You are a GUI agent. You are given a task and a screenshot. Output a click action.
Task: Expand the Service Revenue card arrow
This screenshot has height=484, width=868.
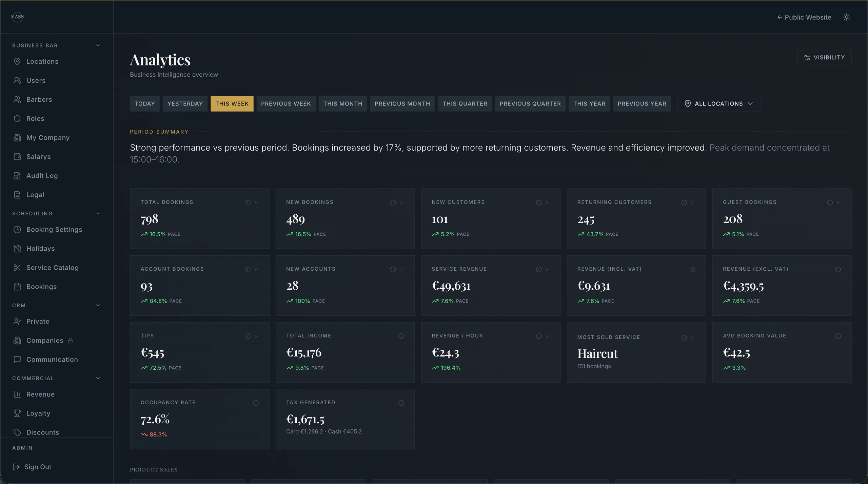click(547, 270)
